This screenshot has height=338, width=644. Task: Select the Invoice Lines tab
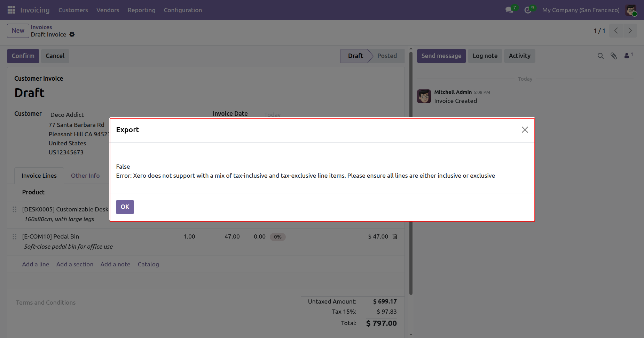coord(39,176)
